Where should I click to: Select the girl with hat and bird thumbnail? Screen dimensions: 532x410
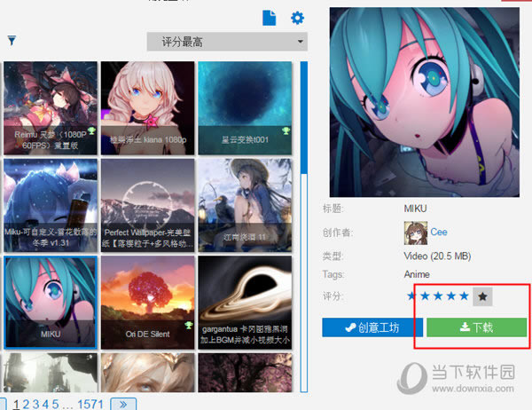tap(245, 205)
